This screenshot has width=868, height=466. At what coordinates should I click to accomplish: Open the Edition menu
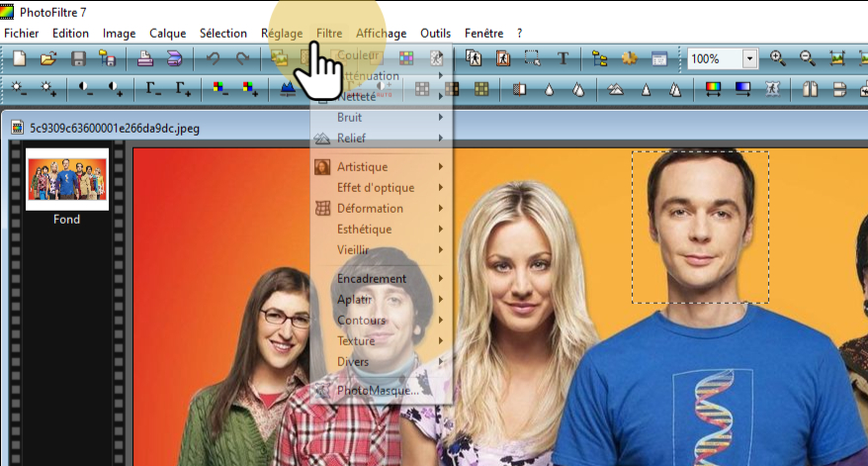pyautogui.click(x=70, y=34)
